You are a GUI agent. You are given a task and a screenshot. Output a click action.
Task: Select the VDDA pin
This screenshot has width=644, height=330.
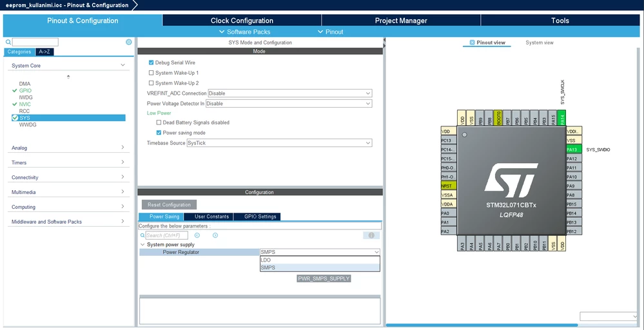[x=449, y=204]
